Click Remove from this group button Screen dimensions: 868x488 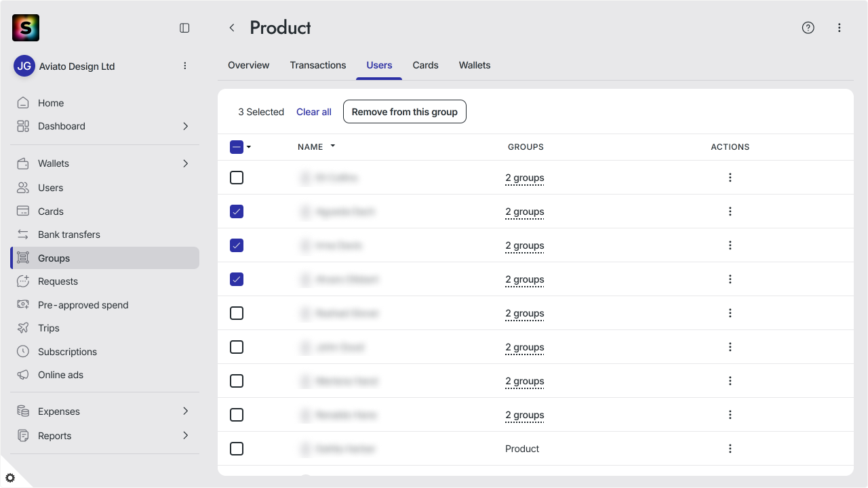click(x=405, y=112)
